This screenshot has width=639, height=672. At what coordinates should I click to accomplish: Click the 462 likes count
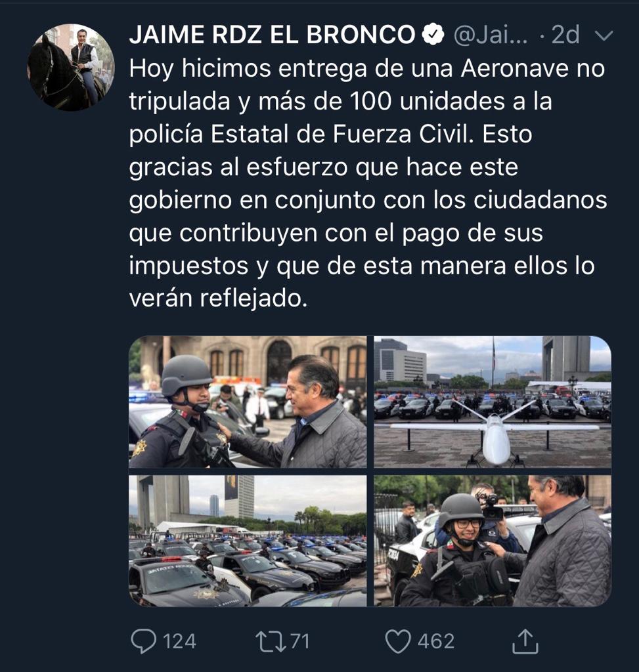(435, 642)
